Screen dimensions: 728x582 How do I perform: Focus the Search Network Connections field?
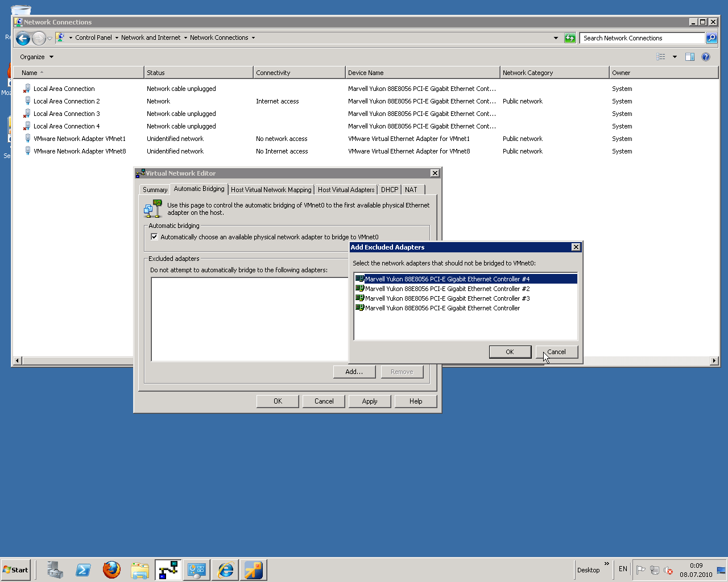(x=643, y=38)
